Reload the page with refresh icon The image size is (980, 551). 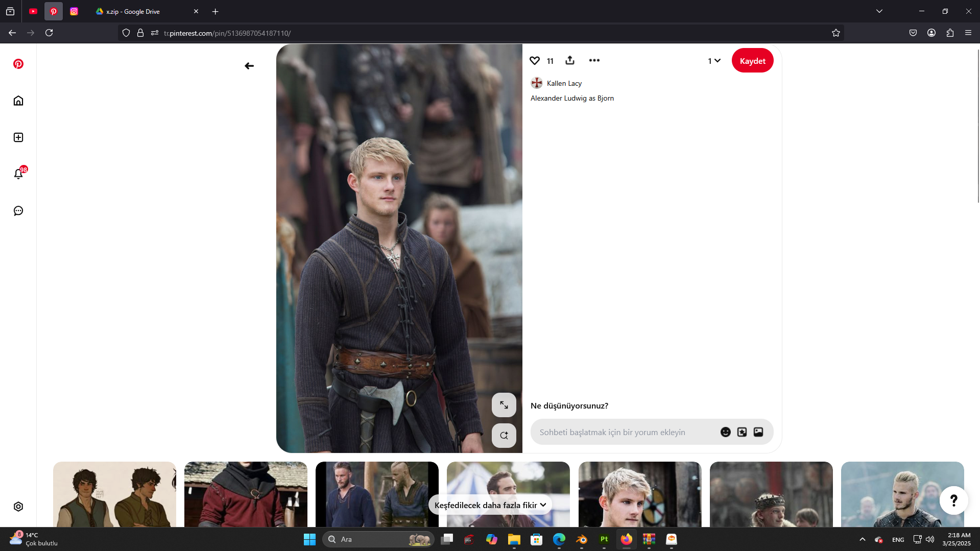[49, 33]
